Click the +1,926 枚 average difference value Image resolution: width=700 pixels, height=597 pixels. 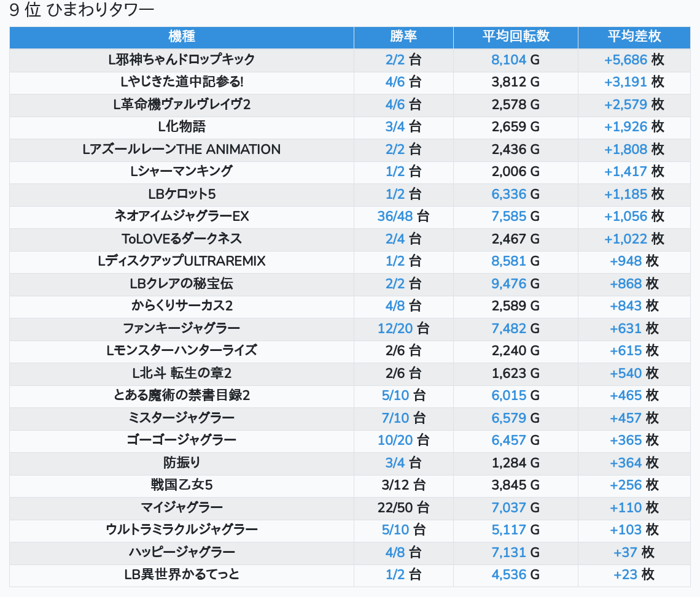click(634, 127)
